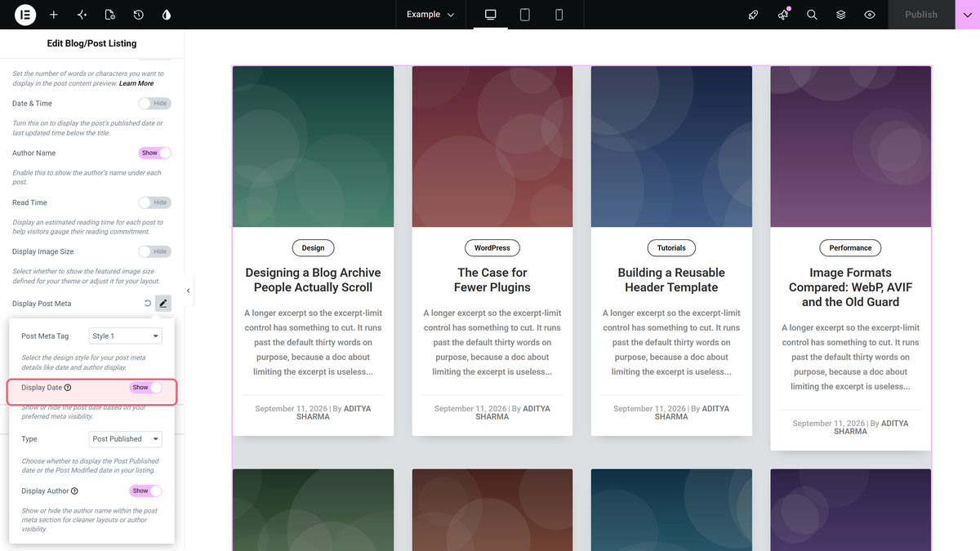The width and height of the screenshot is (980, 551).
Task: Click the rocket launch icon
Action: pyautogui.click(x=754, y=15)
